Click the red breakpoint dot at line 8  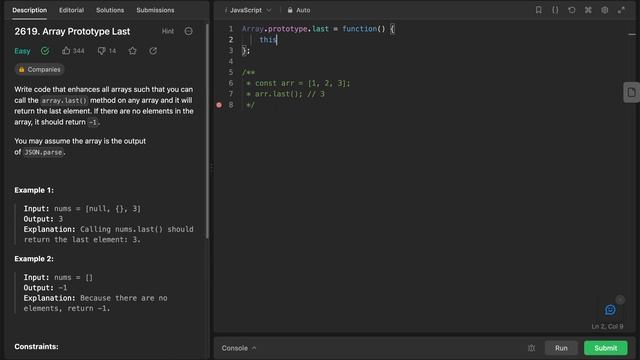click(x=219, y=105)
